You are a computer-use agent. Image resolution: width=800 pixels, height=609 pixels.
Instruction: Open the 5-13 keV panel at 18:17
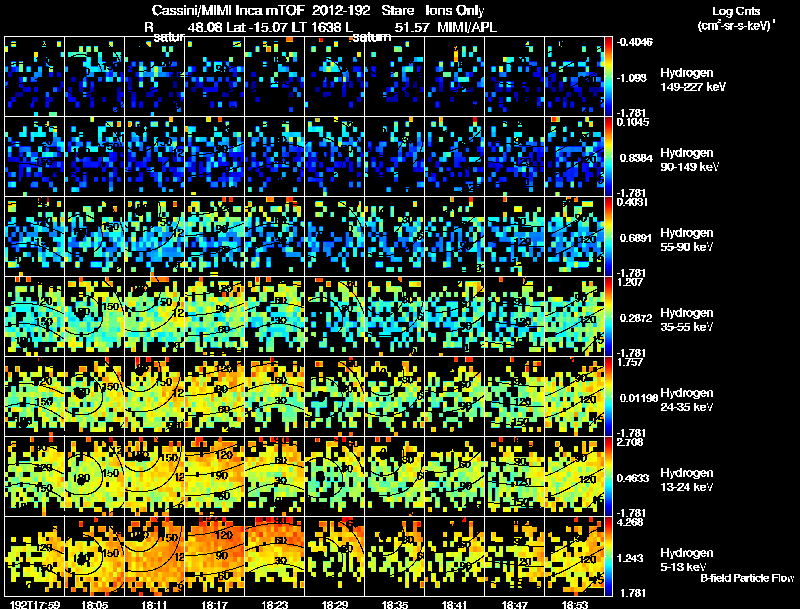214,556
